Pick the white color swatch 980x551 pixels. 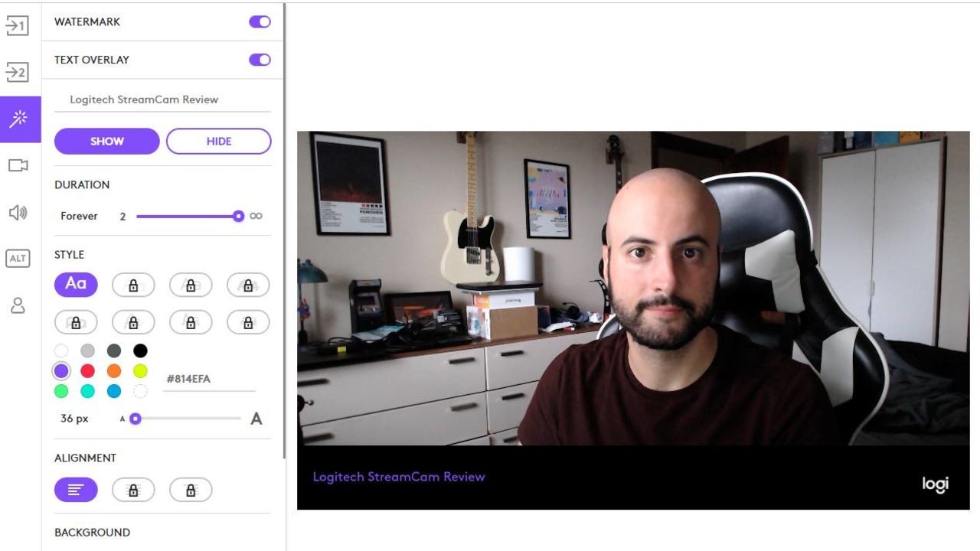[x=61, y=350]
